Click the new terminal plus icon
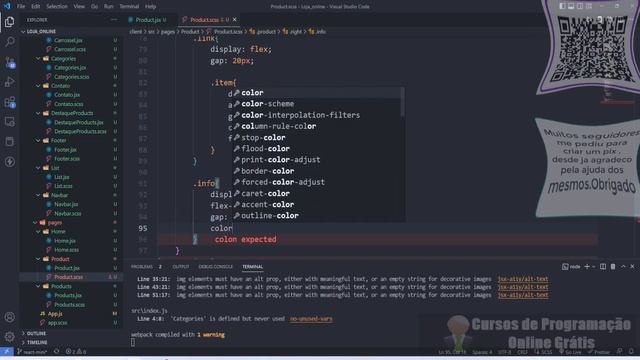The image size is (640, 360). 587,267
